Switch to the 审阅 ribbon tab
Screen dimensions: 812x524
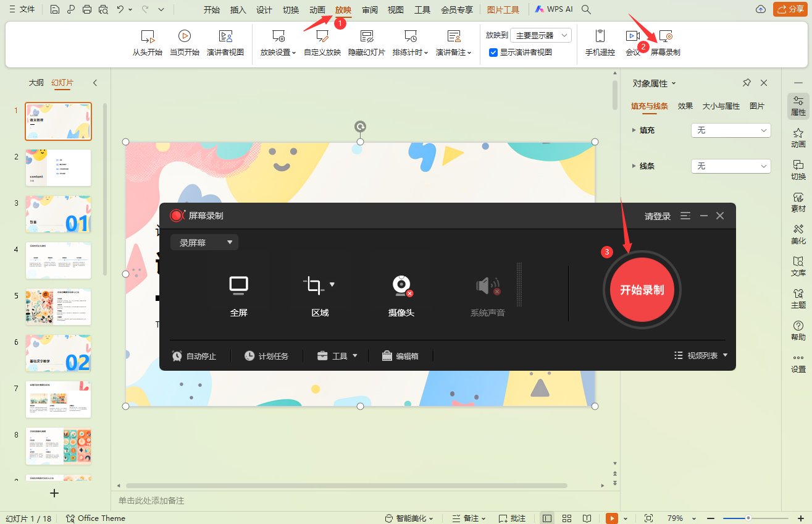370,10
